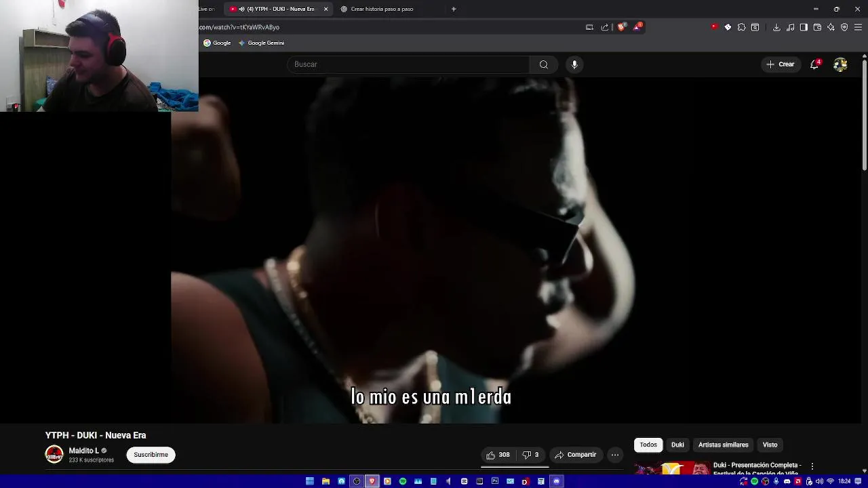Click the Compartir share button

coord(575,455)
